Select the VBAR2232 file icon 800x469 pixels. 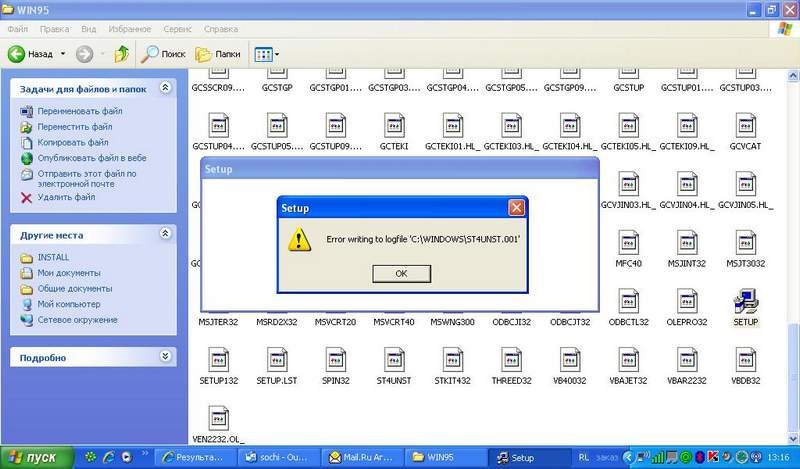coord(687,360)
